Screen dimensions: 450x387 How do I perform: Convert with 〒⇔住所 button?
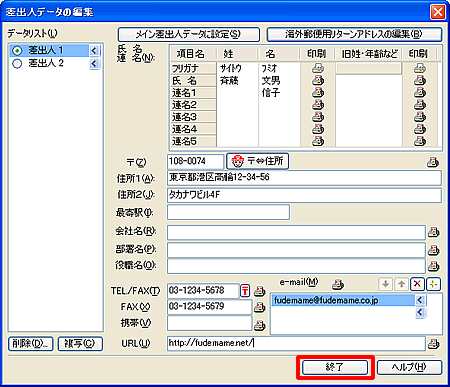click(258, 161)
